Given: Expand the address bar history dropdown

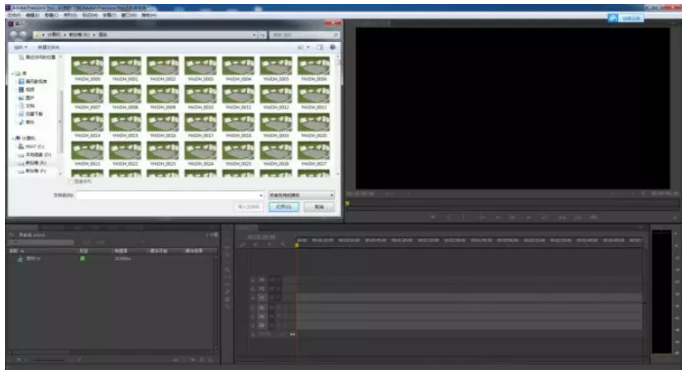Looking at the screenshot, I should click(254, 35).
